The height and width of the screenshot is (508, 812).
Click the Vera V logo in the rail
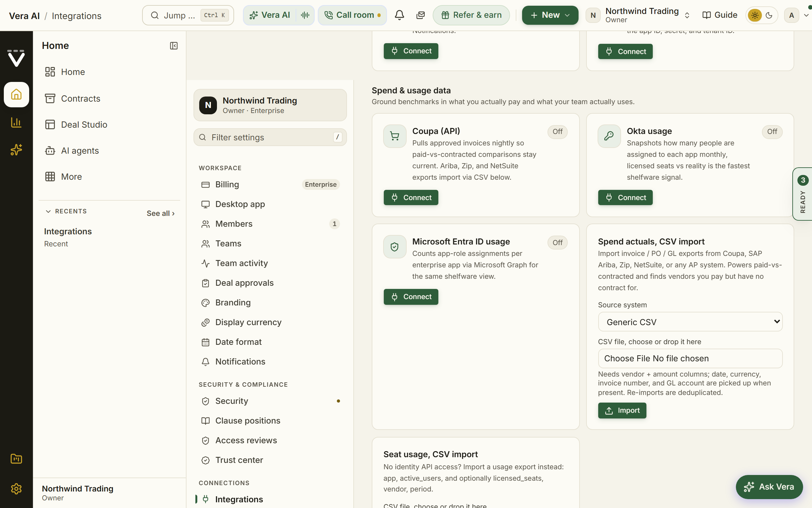pyautogui.click(x=16, y=58)
